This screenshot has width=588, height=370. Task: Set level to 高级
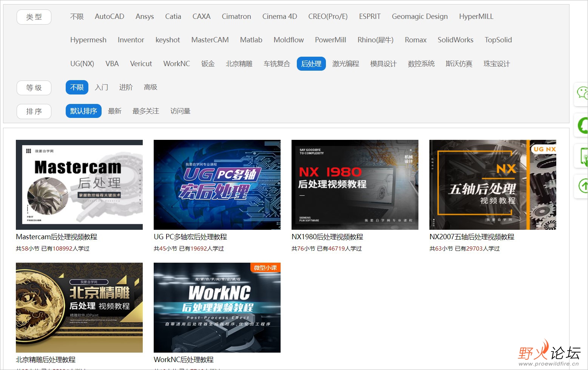pos(150,87)
